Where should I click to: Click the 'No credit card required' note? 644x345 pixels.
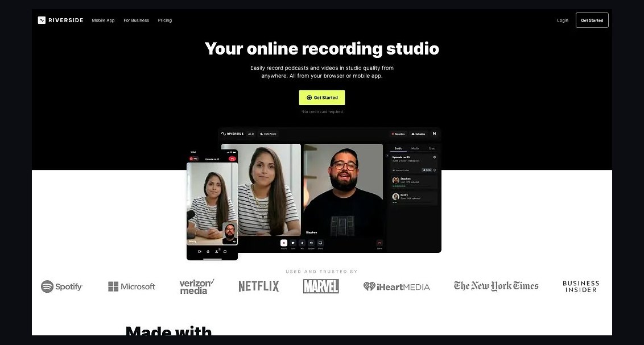pos(322,111)
